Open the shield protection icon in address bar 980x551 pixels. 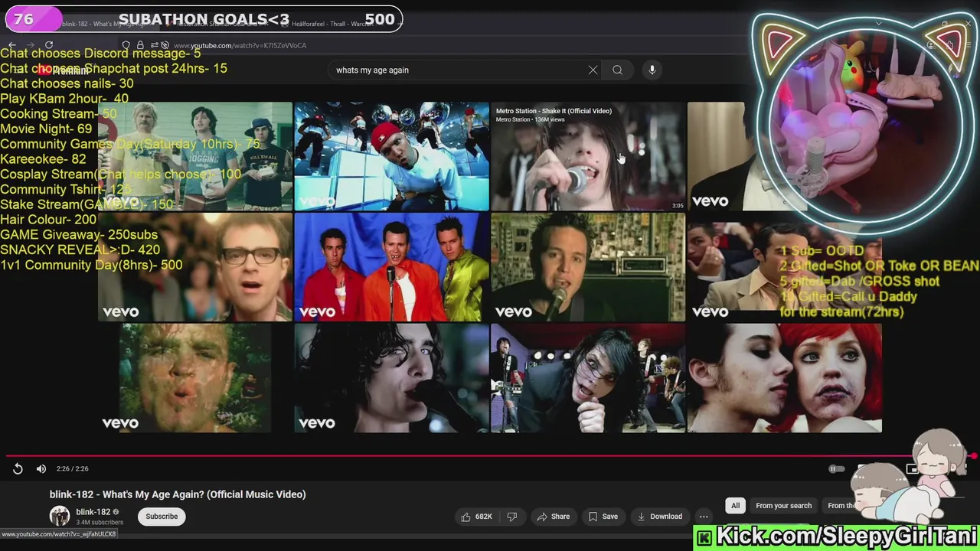click(126, 45)
